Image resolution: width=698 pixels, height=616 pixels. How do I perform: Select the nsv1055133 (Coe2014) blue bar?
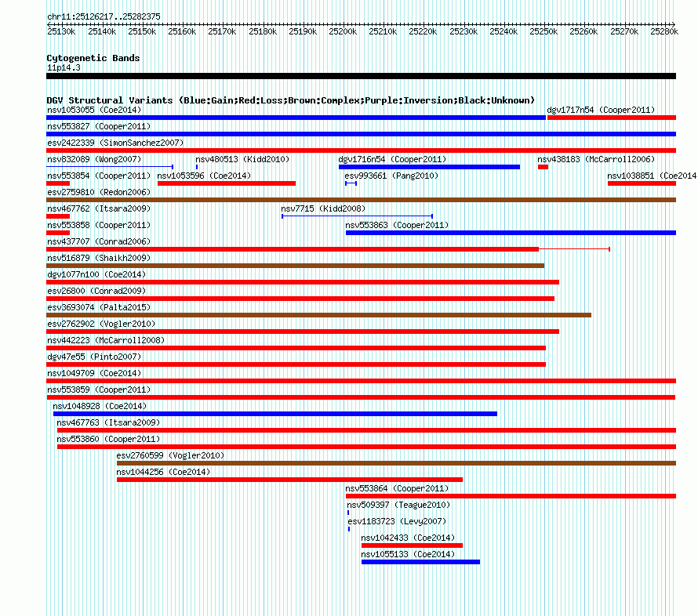coord(420,562)
